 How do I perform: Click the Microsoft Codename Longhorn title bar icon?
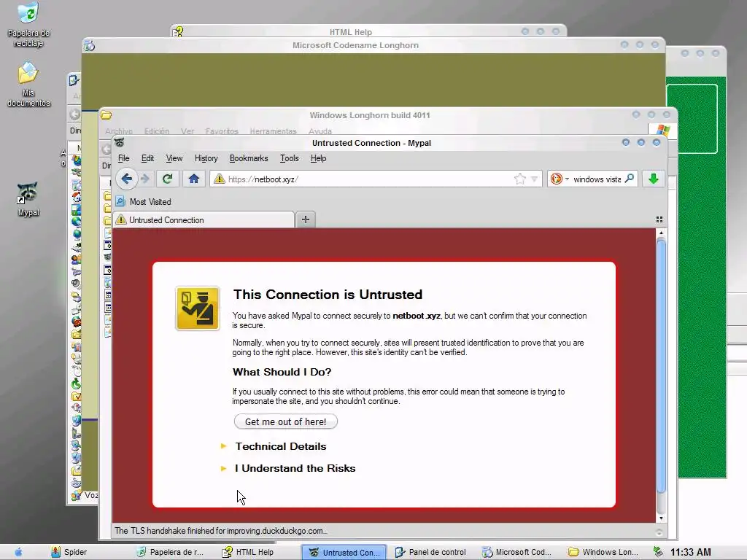(89, 45)
